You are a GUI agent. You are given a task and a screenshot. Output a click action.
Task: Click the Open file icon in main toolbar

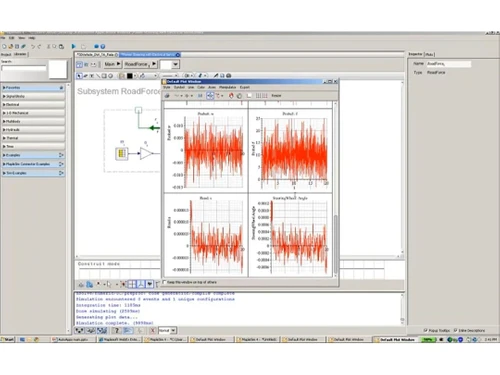point(11,46)
